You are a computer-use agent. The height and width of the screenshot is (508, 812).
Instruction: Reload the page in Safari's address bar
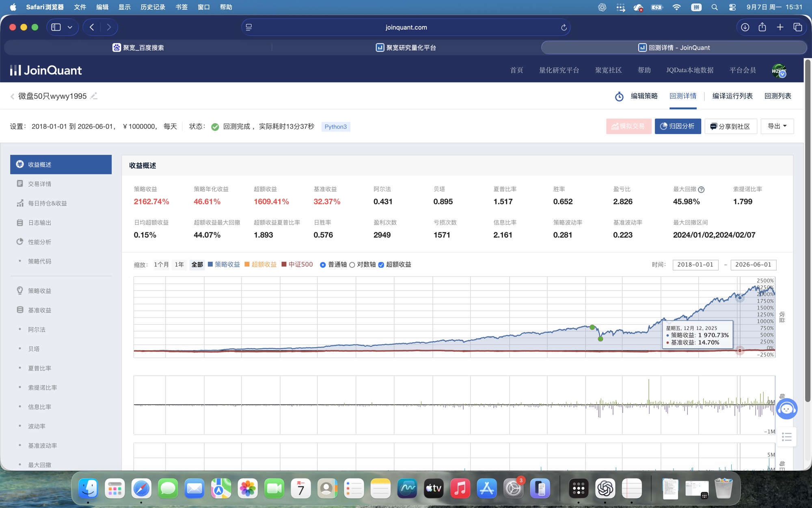point(564,27)
